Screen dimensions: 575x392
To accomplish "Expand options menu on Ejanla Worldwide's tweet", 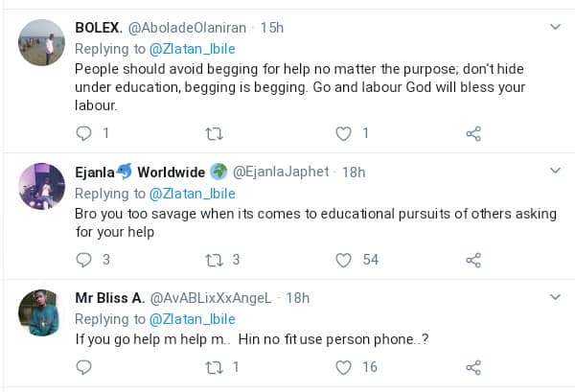I will (555, 171).
